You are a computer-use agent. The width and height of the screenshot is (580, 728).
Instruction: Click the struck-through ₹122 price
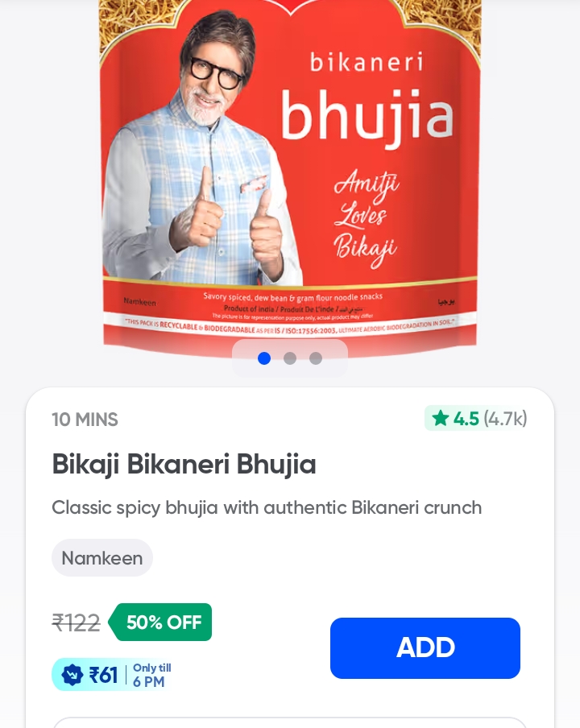coord(76,623)
